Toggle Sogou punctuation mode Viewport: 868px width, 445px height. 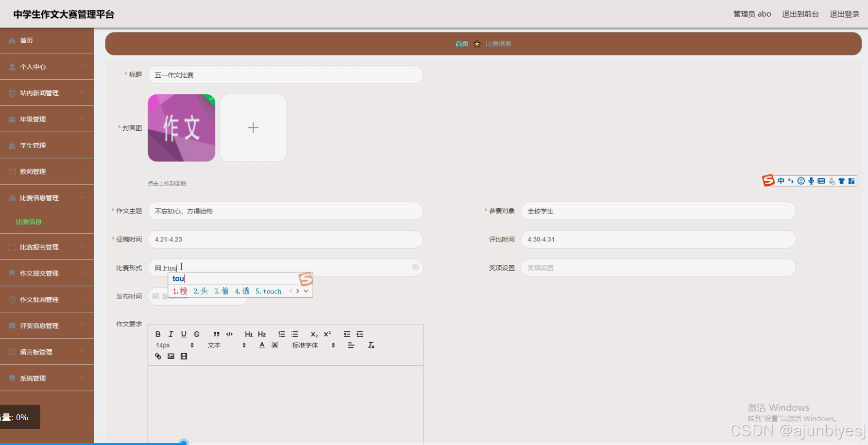coord(791,181)
